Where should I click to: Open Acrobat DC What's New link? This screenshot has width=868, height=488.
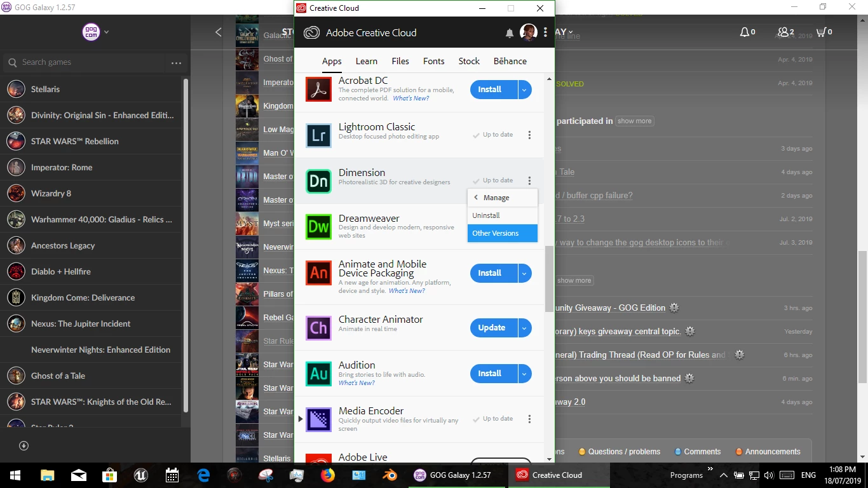click(410, 98)
